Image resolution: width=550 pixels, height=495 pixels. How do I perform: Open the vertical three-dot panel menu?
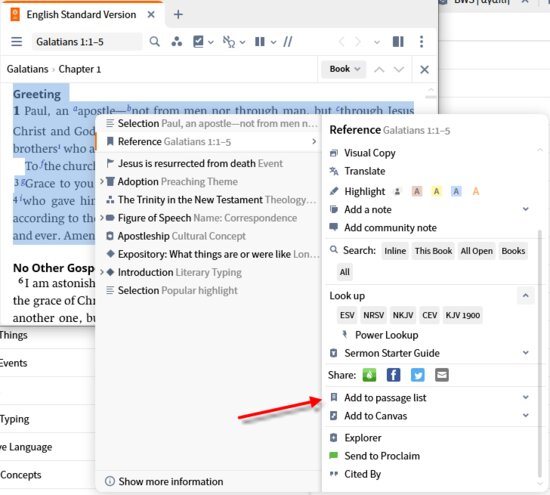tap(421, 42)
